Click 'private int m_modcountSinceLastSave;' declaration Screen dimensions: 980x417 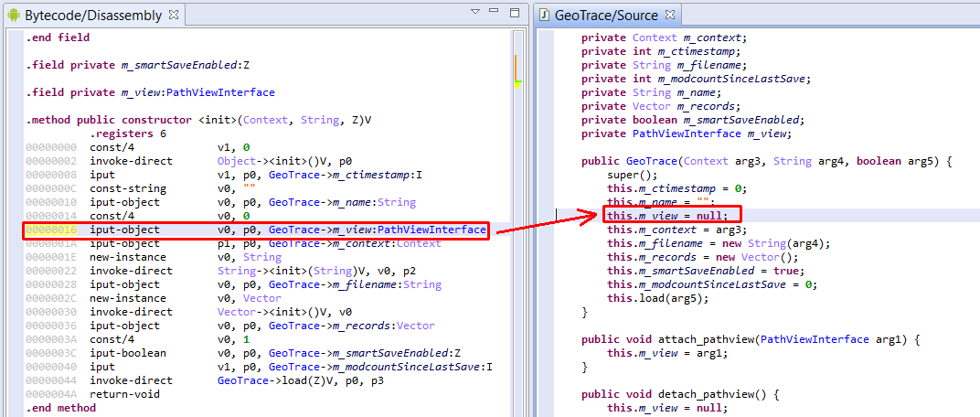(696, 79)
